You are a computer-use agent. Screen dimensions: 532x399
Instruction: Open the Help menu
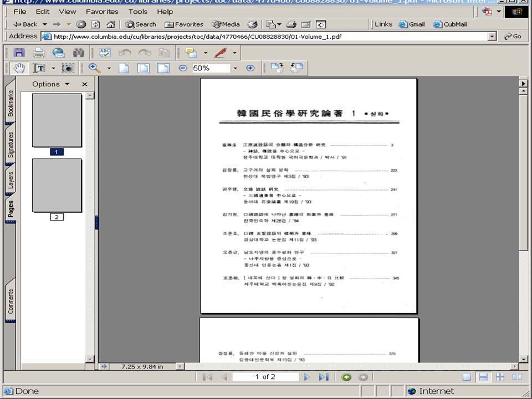click(x=165, y=12)
